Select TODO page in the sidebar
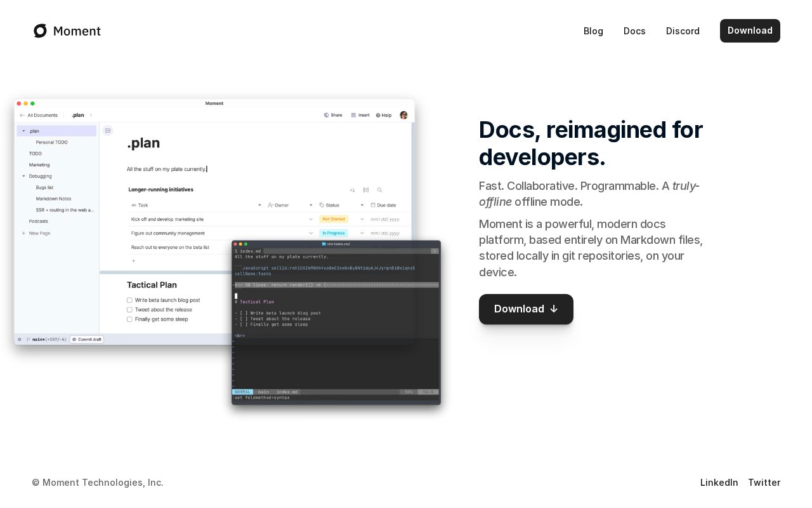The width and height of the screenshot is (812, 508). (36, 154)
